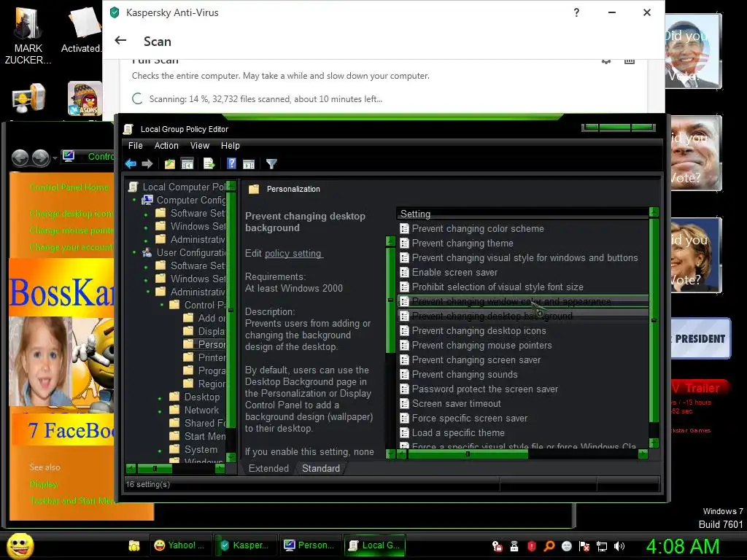Collapse the Computer Configuration tree node
This screenshot has width=747, height=560.
click(134, 201)
